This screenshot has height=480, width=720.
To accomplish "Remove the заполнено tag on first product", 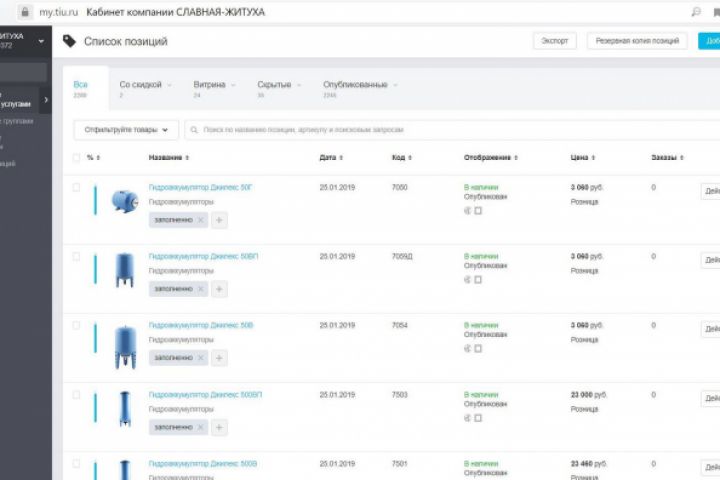I will coord(201,220).
